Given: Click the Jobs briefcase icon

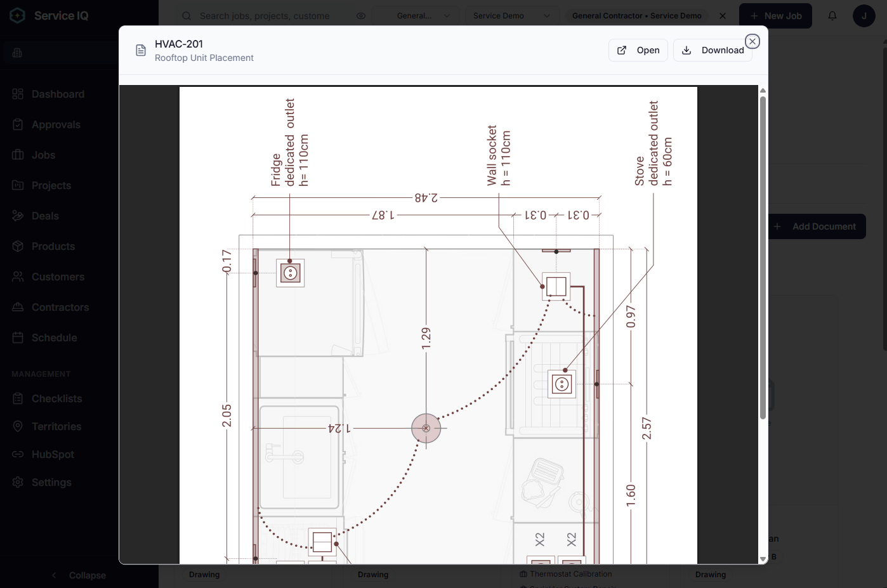Looking at the screenshot, I should 18,155.
